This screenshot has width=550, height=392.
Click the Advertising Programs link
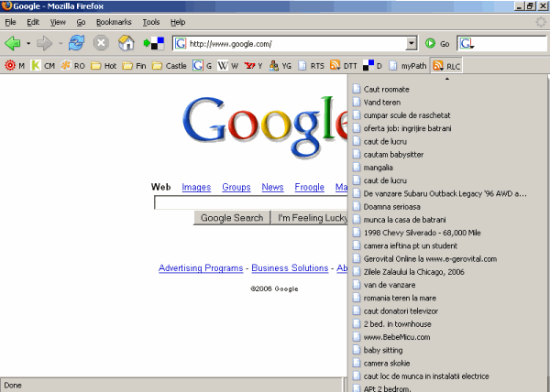tap(201, 268)
